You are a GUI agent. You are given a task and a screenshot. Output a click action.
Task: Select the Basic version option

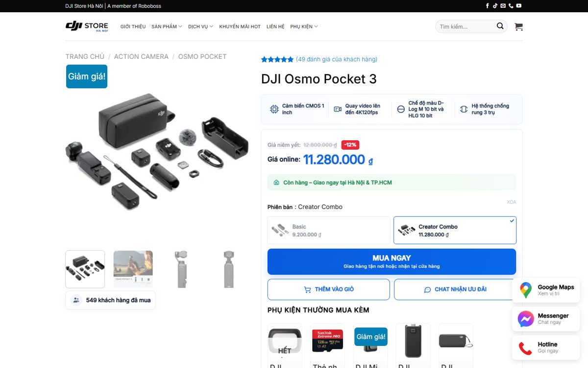pos(329,230)
